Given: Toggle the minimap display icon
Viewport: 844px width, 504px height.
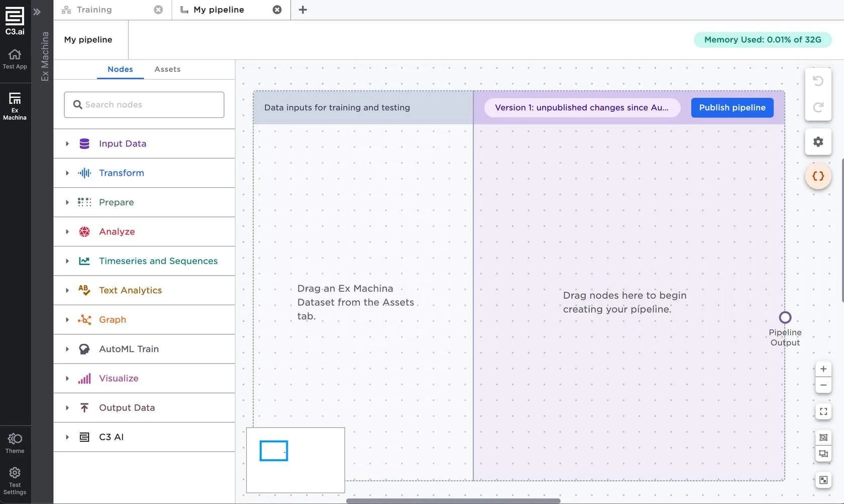Looking at the screenshot, I should [x=823, y=480].
